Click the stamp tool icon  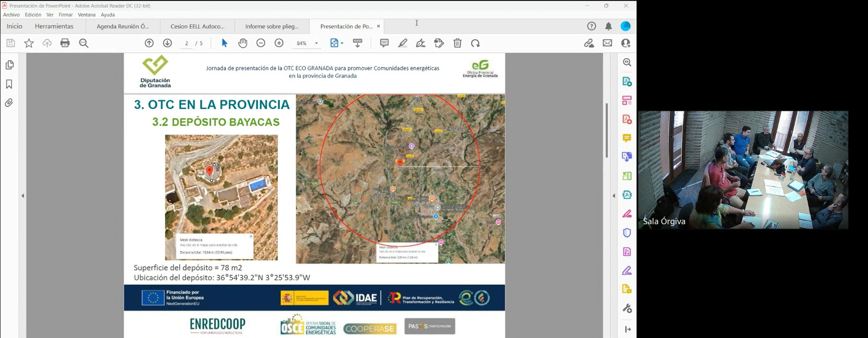(439, 43)
